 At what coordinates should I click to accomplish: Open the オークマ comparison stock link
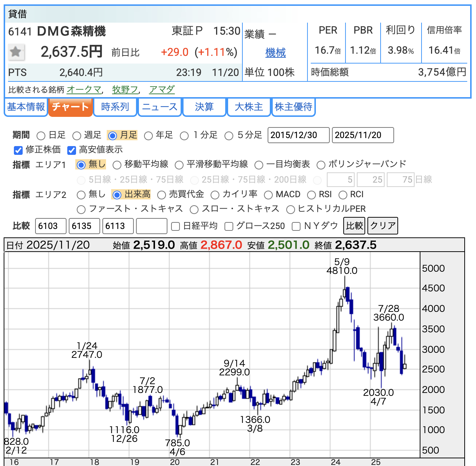click(x=84, y=89)
